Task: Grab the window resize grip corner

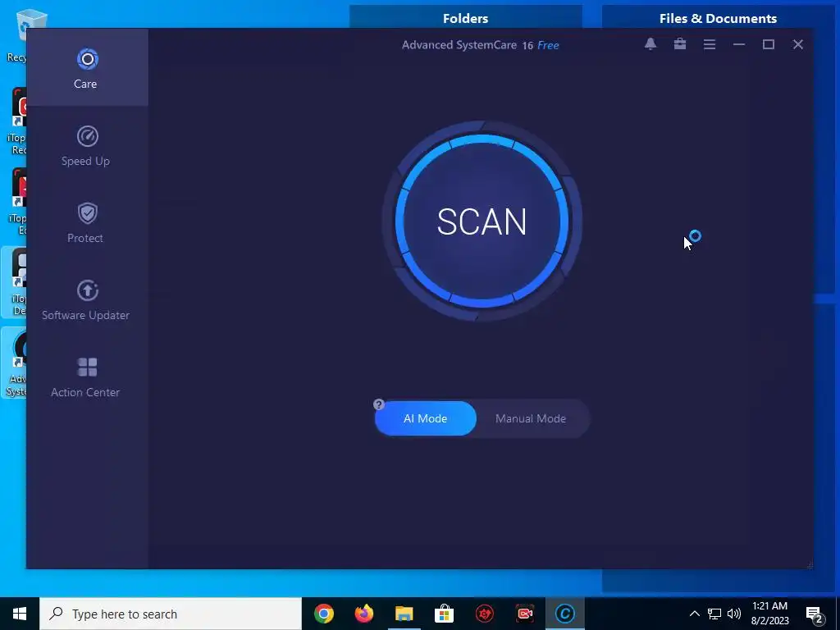Action: point(810,564)
